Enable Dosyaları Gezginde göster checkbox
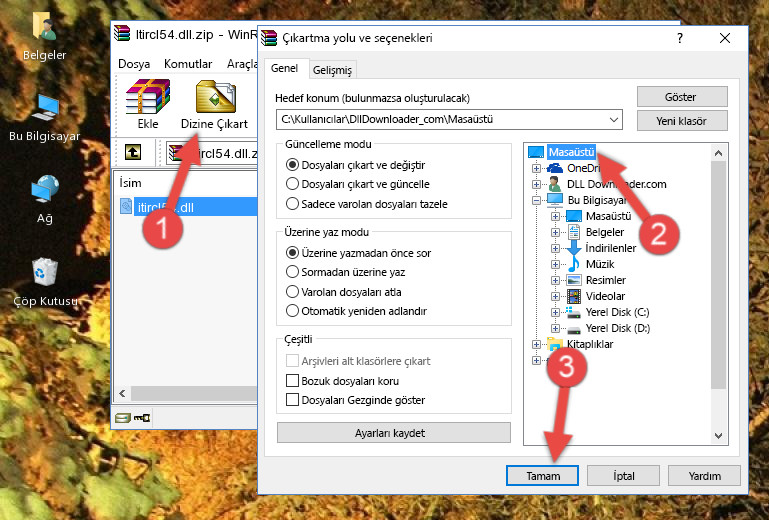The image size is (769, 520). 292,400
